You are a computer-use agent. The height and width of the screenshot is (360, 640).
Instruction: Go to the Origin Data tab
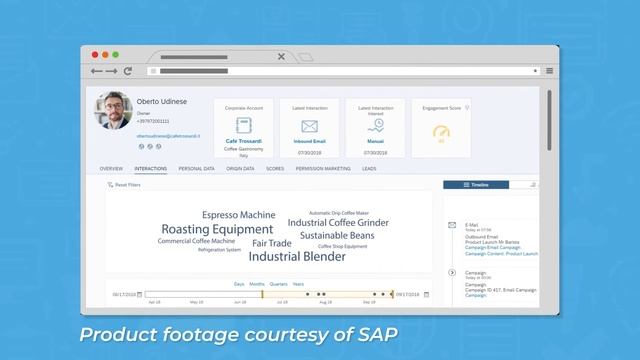(240, 169)
